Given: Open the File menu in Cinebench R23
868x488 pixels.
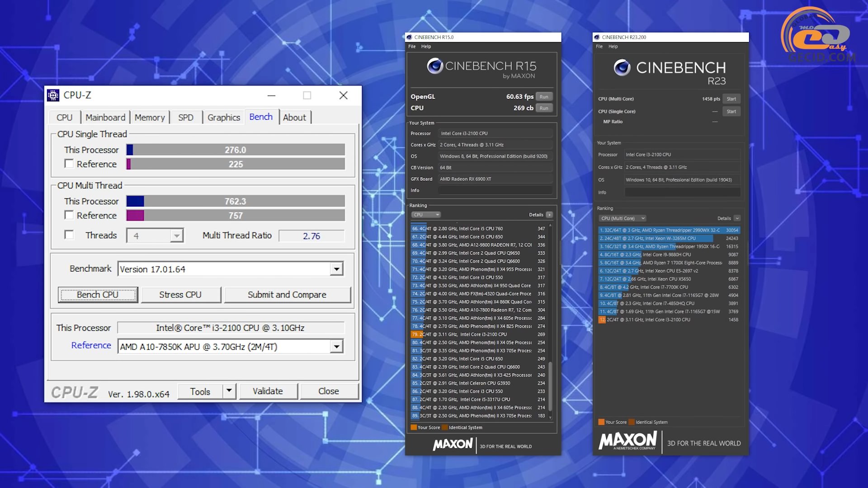Looking at the screenshot, I should pyautogui.click(x=599, y=47).
